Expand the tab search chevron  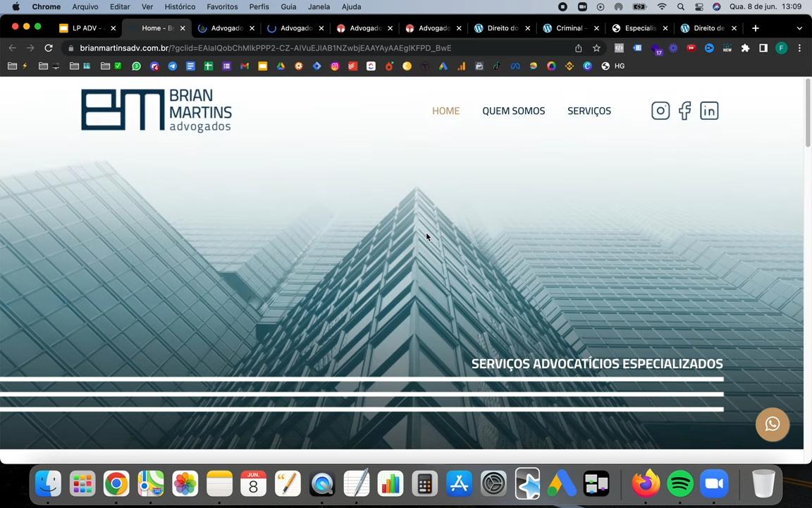click(x=799, y=28)
